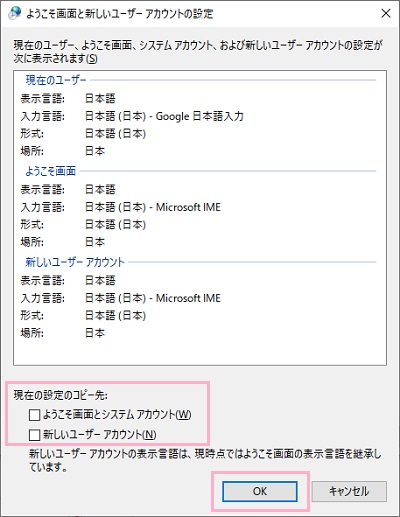
Task: Close the ようこそ画面 settings dialog
Action: click(x=386, y=13)
